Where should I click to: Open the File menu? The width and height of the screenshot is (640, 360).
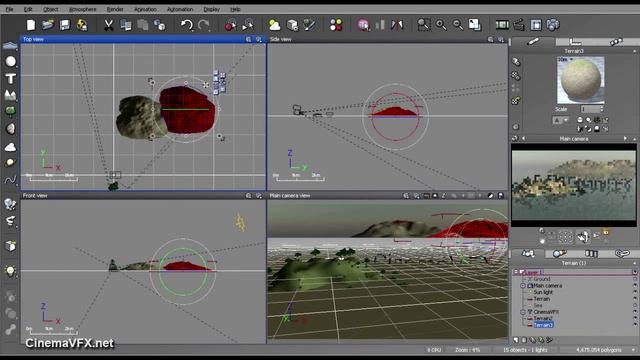click(x=9, y=9)
